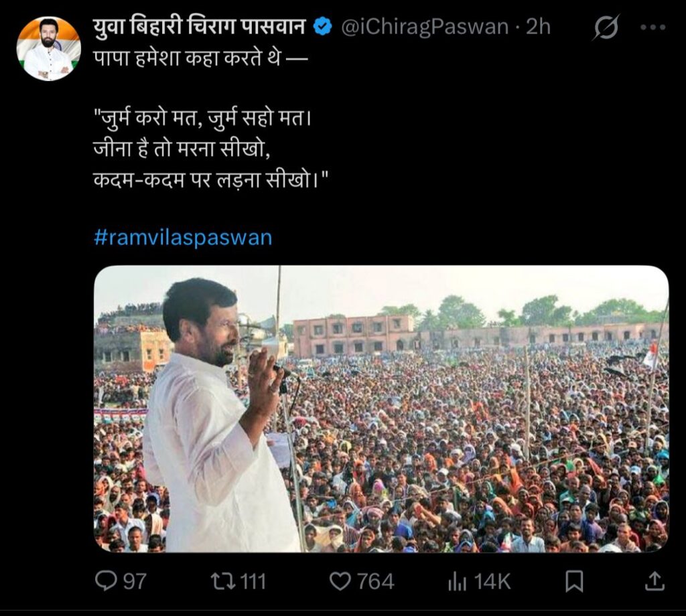This screenshot has width=686, height=616.
Task: Click the blue verified badge
Action: 323,27
